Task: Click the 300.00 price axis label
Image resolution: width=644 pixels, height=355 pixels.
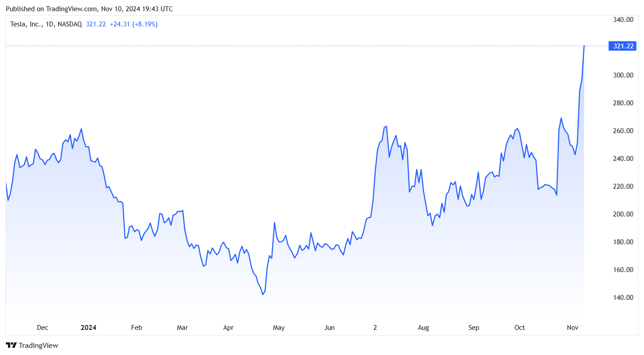Action: 623,75
